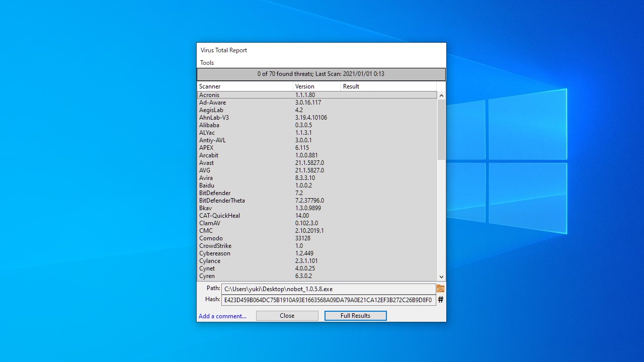The image size is (644, 362).
Task: Open the Tools menu
Action: coord(207,63)
